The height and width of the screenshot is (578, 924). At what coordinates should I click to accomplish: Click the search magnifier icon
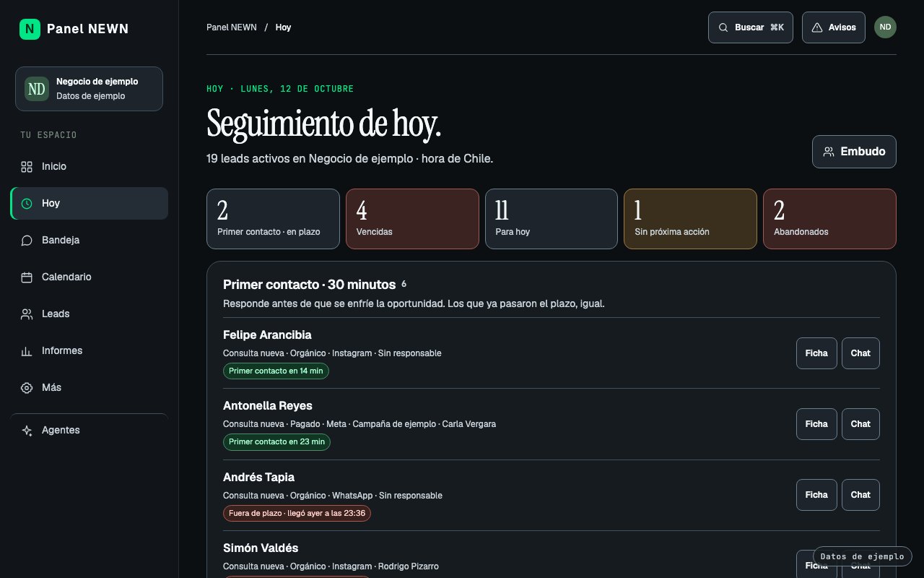(x=723, y=27)
